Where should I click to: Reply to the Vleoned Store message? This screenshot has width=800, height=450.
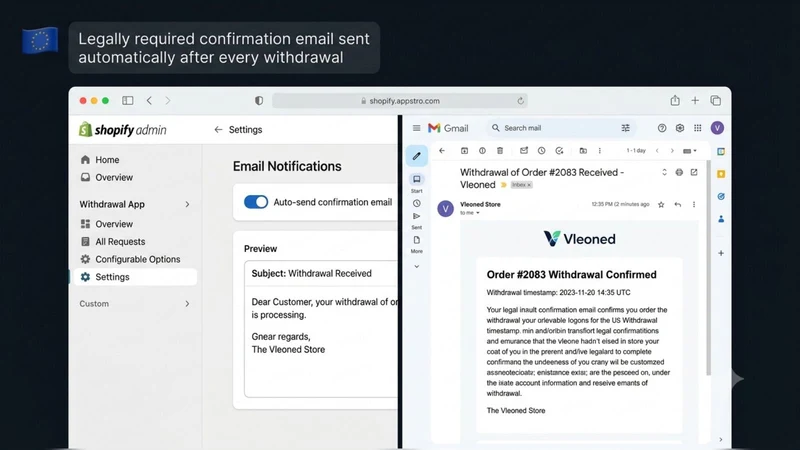click(678, 205)
